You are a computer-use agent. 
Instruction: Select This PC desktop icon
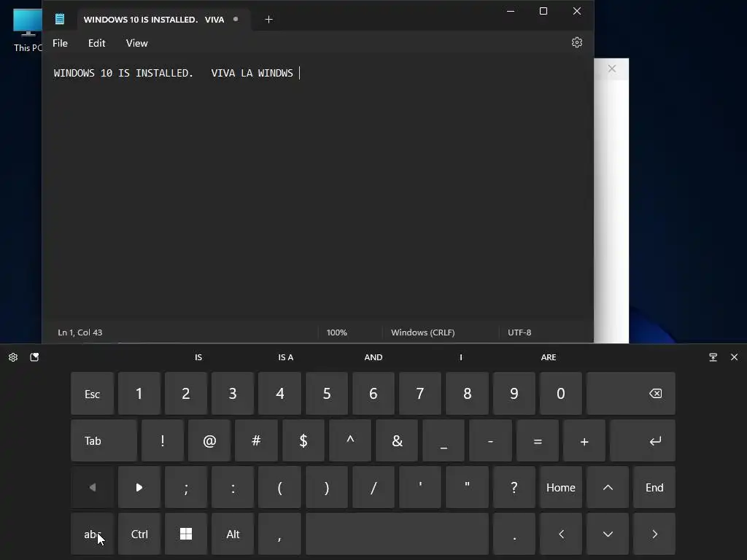pos(28,29)
